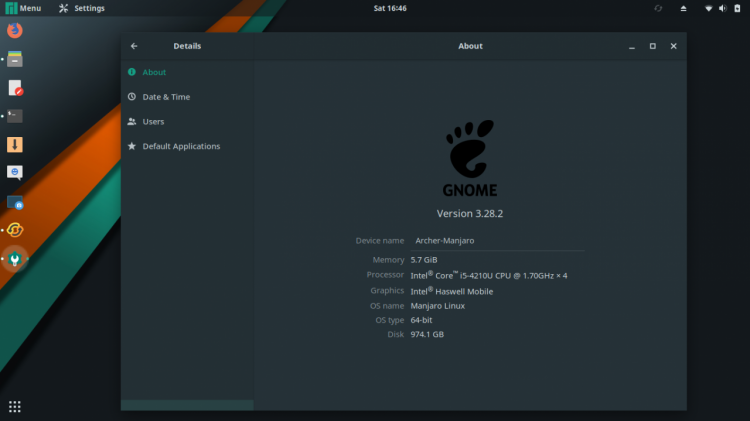Viewport: 750px width, 421px height.
Task: Maximize the Settings window
Action: click(653, 46)
